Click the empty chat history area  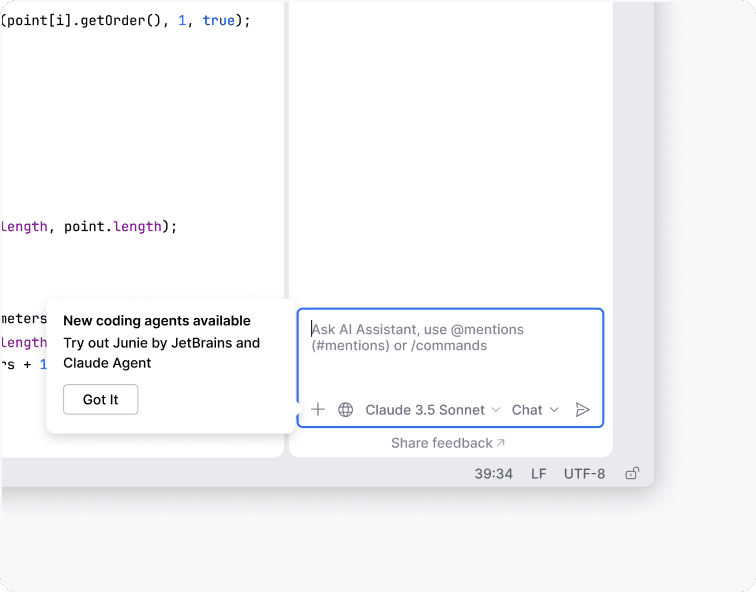pyautogui.click(x=450, y=150)
